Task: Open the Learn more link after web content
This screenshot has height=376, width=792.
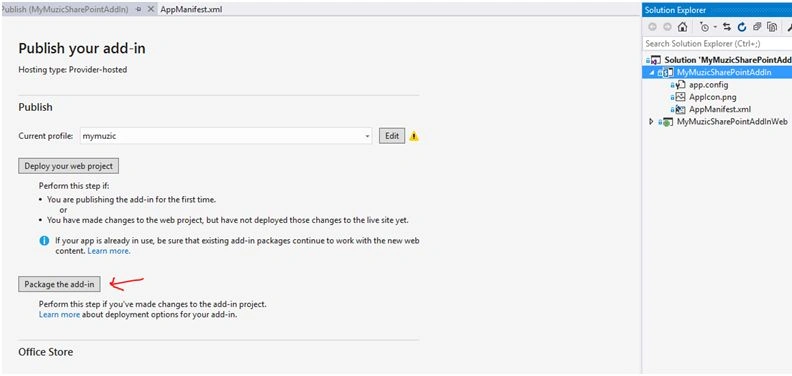Action: click(109, 251)
